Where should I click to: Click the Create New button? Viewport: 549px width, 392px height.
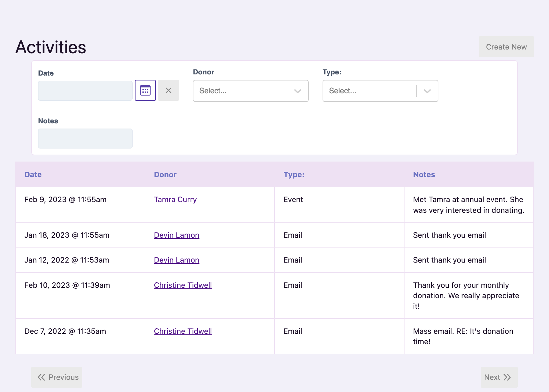506,47
